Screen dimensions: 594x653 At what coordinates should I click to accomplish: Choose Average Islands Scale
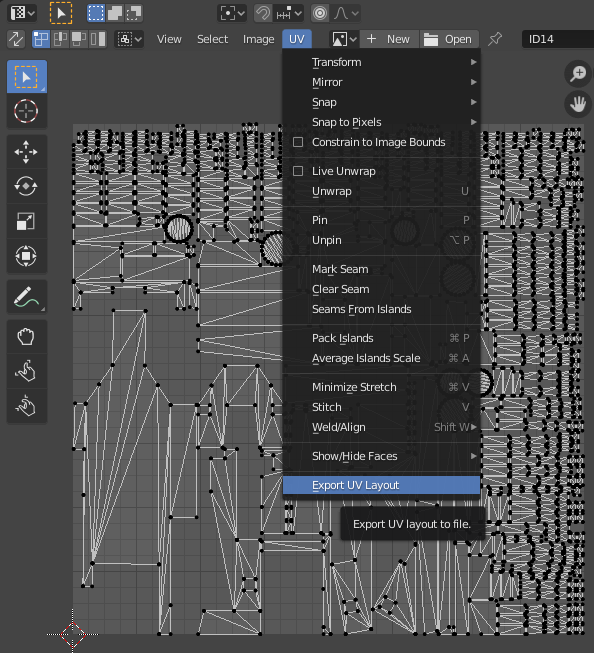[381, 358]
